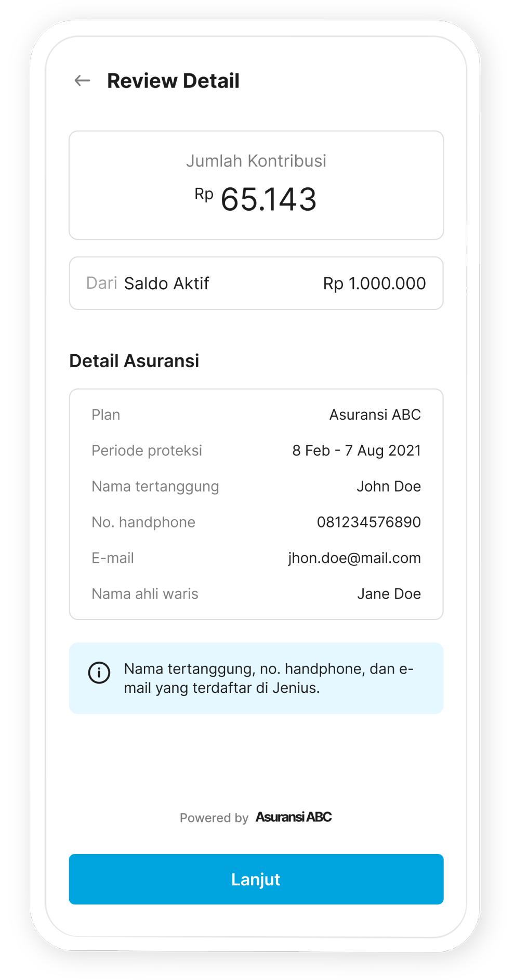This screenshot has width=515, height=980.
Task: Tap the back arrow icon
Action: [x=82, y=81]
